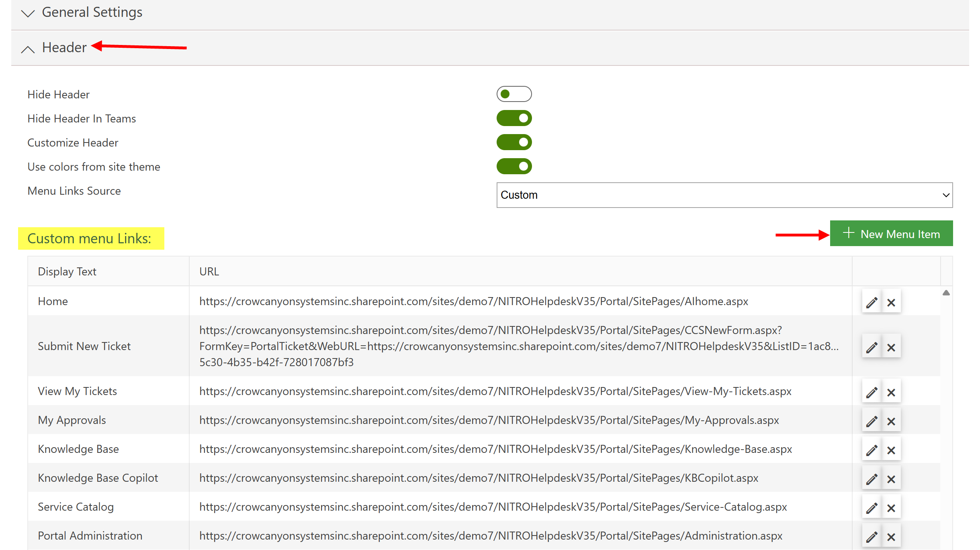980x550 pixels.
Task: Delete the Home menu link
Action: click(x=891, y=302)
